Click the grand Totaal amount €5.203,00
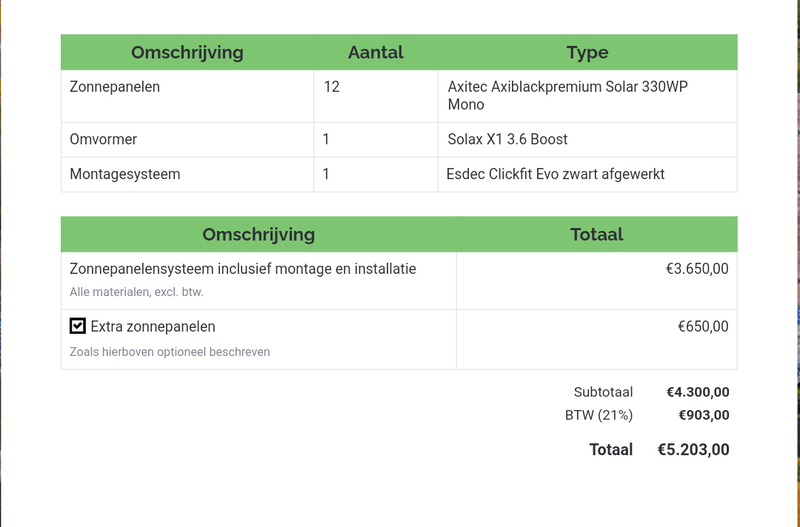800x527 pixels. [x=693, y=450]
